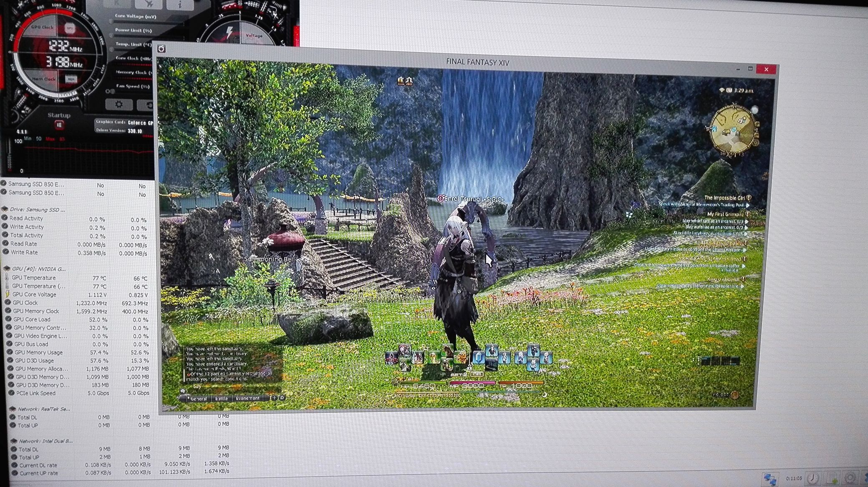Click the hotbar lock padlock icon
The height and width of the screenshot is (487, 868).
click(469, 367)
